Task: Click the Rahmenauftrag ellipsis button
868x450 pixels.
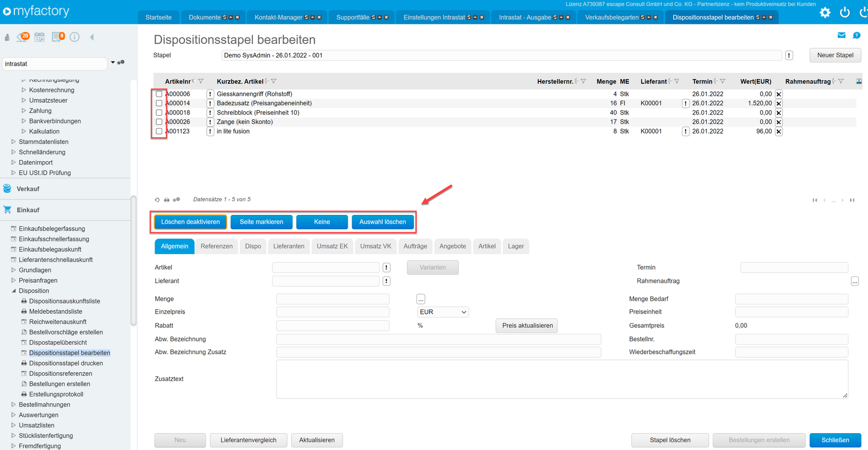Action: [855, 281]
